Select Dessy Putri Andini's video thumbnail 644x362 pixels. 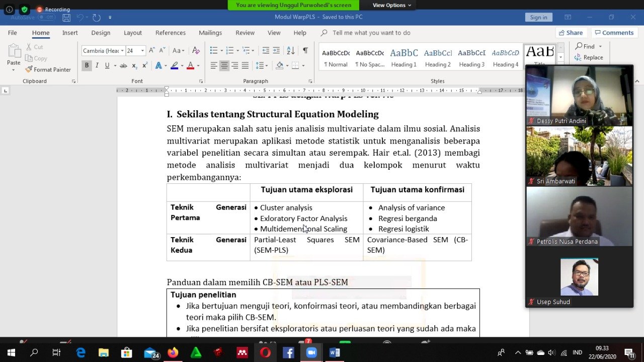(580, 95)
